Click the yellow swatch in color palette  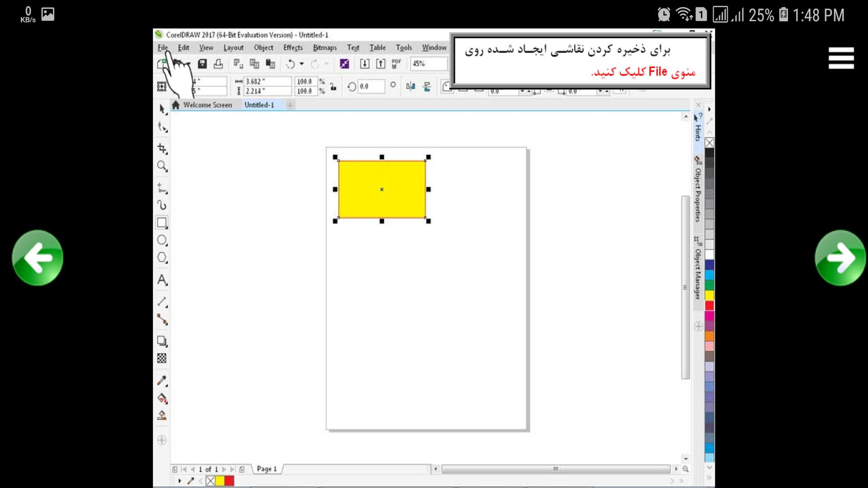pos(709,296)
